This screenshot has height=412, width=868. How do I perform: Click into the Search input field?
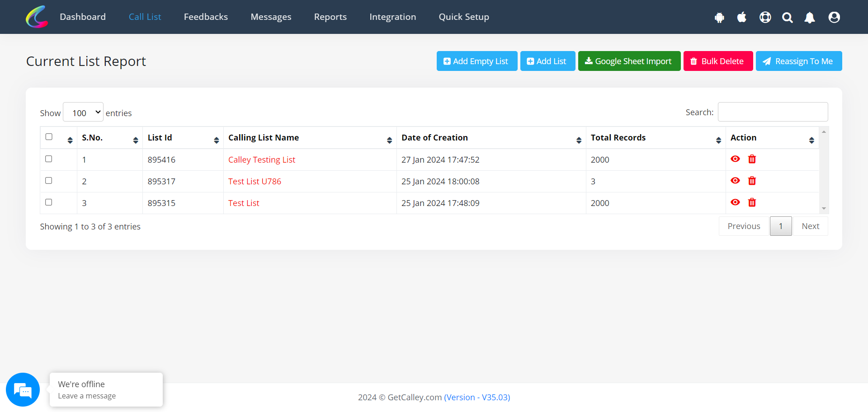coord(773,112)
